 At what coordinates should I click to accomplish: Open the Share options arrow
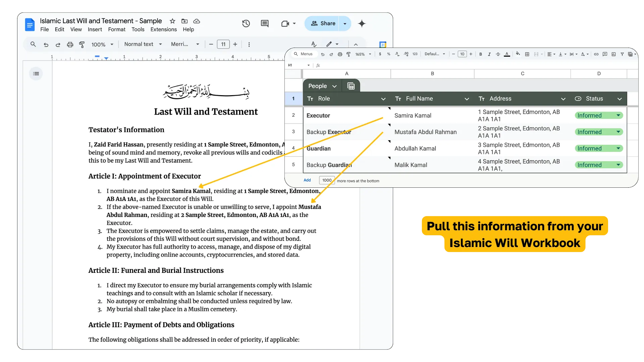click(x=345, y=23)
